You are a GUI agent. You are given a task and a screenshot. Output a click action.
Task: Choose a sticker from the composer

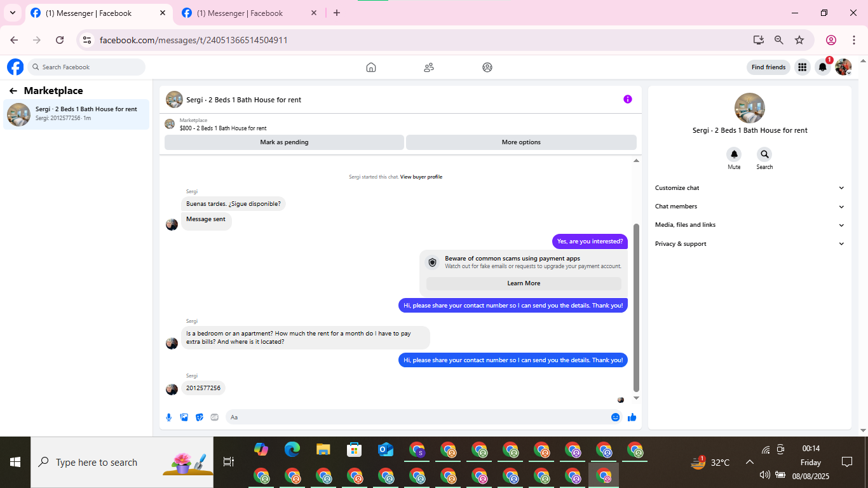[200, 417]
